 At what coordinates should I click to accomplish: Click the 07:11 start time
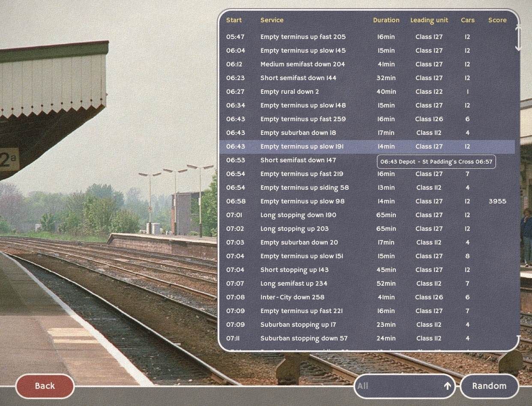pyautogui.click(x=233, y=338)
